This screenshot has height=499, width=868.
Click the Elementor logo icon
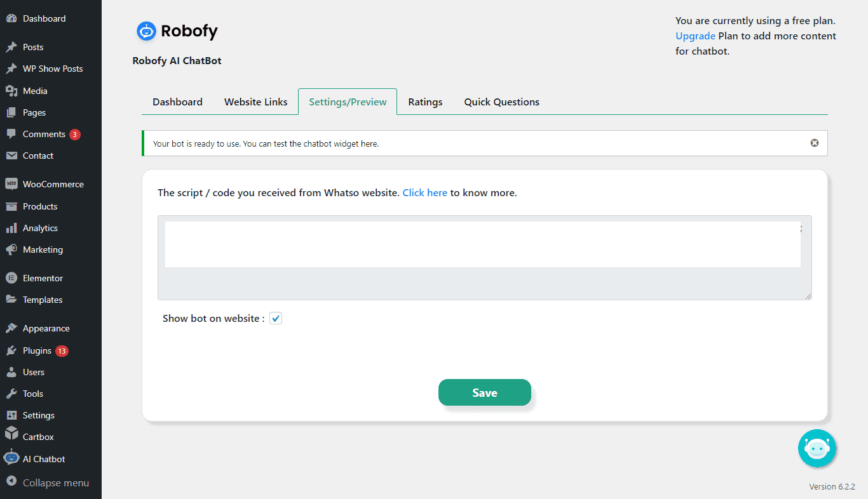[x=11, y=278]
